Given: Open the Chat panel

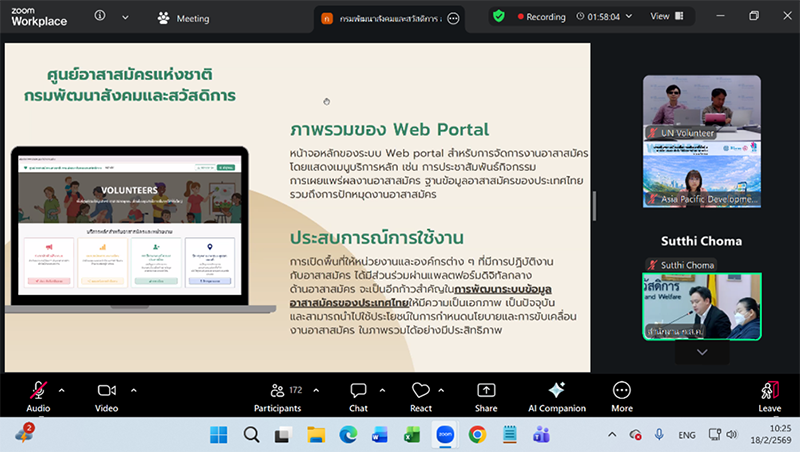Looking at the screenshot, I should 358,397.
